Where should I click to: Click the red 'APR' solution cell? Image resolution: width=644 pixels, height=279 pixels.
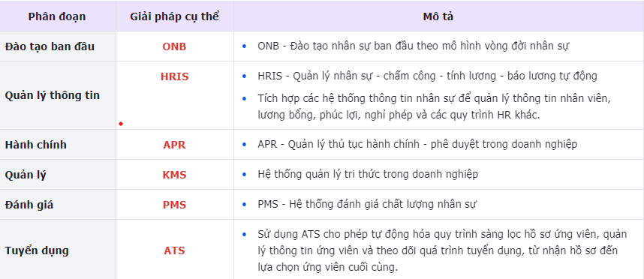click(175, 145)
